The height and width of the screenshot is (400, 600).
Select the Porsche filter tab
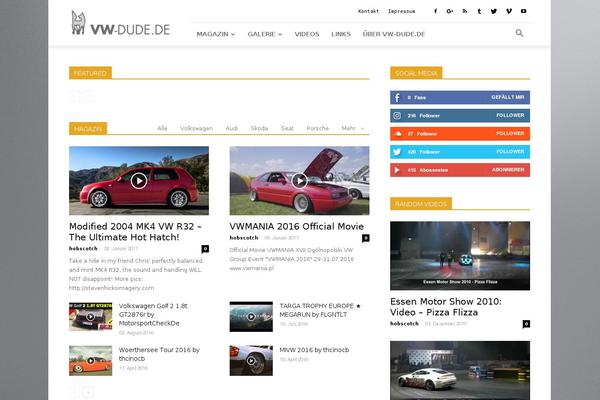[318, 128]
